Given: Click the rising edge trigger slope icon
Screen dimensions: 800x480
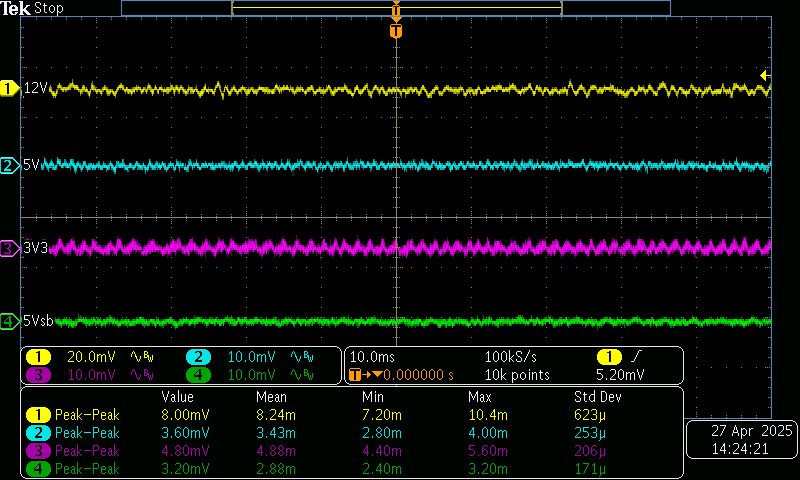Looking at the screenshot, I should [636, 356].
